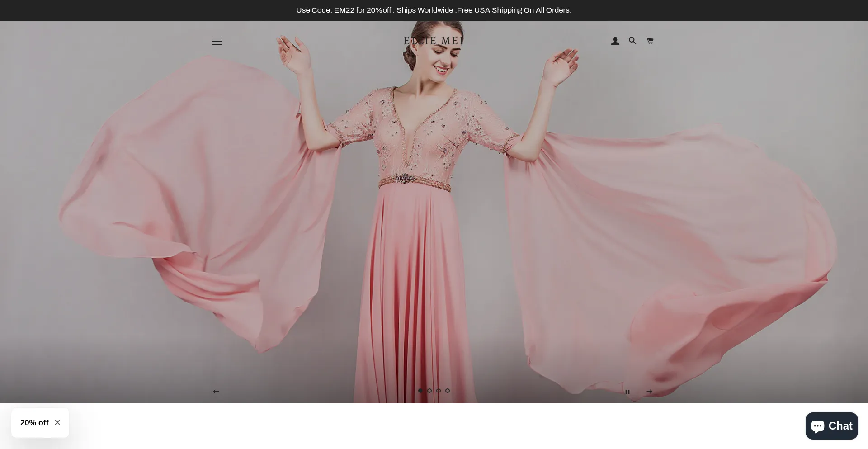Select the fourth slideshow dot

click(448, 391)
